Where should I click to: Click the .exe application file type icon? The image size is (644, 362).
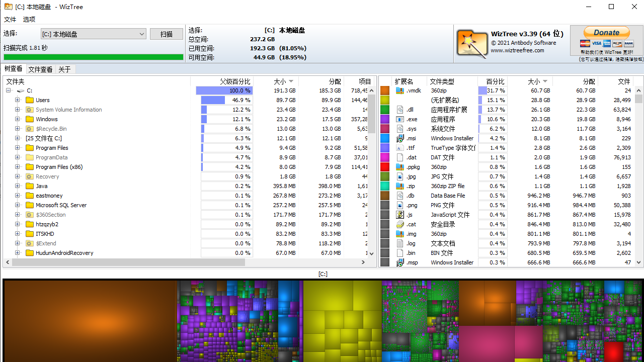[x=400, y=119]
